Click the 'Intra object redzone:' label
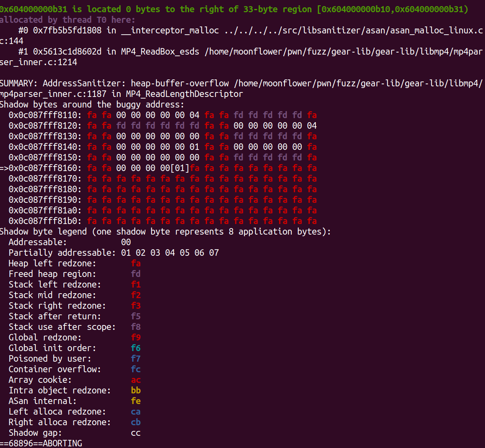 [x=60, y=391]
